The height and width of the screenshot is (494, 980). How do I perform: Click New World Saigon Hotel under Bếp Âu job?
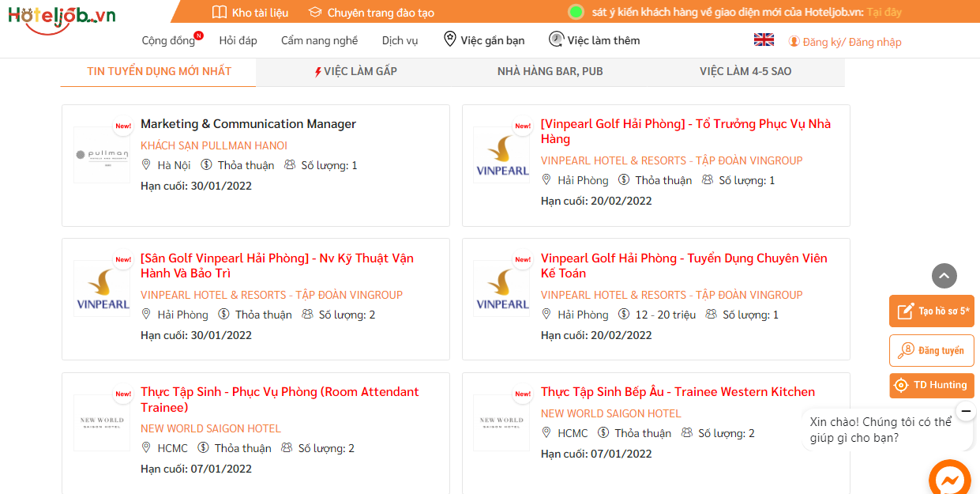(610, 413)
